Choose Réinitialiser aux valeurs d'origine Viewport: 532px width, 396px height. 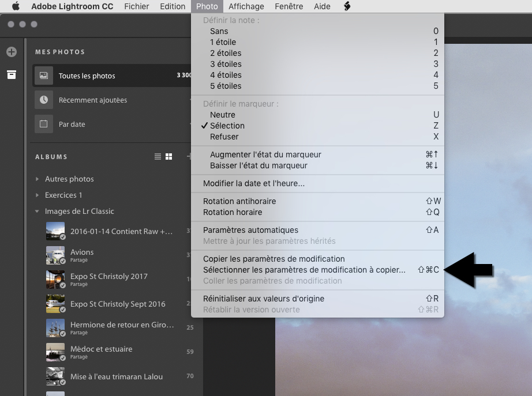click(317, 299)
